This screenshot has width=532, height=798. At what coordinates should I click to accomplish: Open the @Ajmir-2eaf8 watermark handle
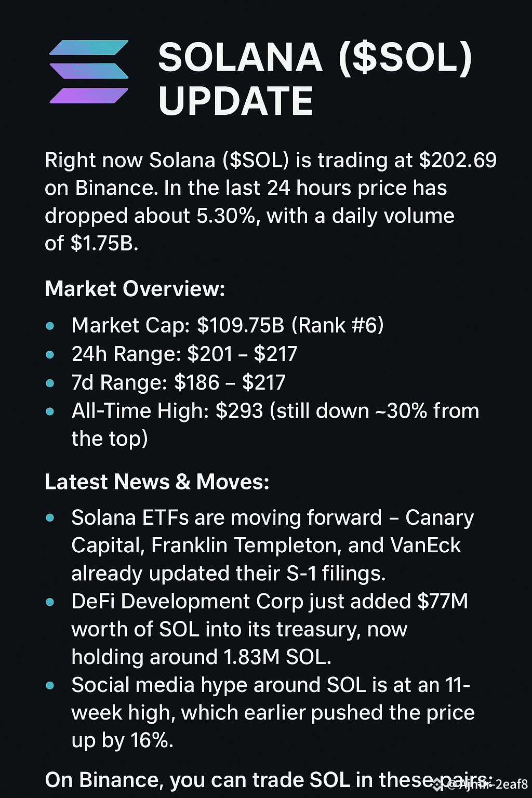487,784
